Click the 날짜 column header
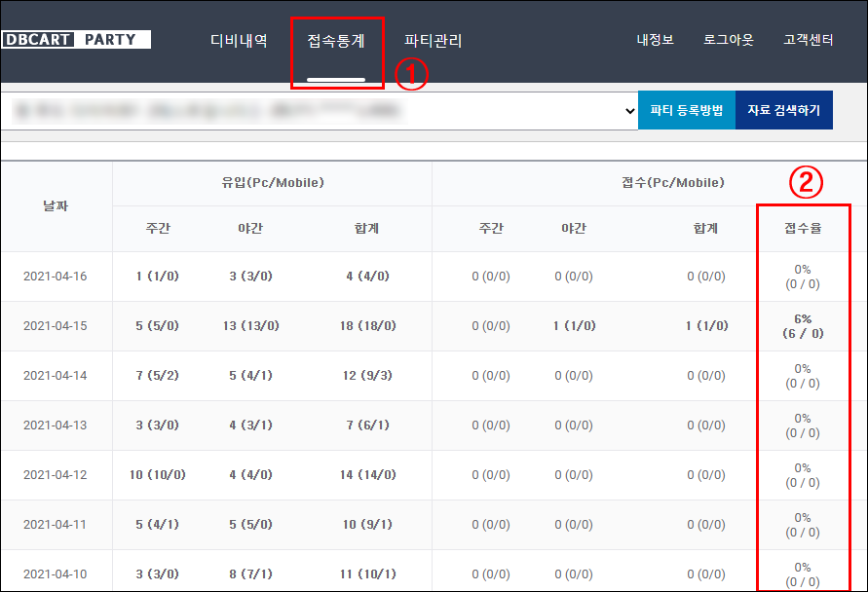The width and height of the screenshot is (868, 592). pos(56,206)
